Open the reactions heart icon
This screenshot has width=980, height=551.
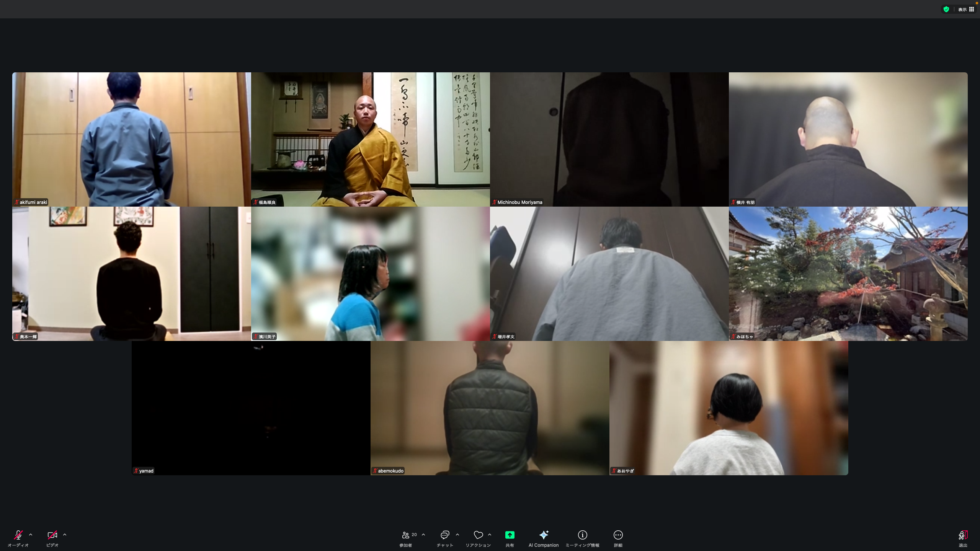point(478,535)
